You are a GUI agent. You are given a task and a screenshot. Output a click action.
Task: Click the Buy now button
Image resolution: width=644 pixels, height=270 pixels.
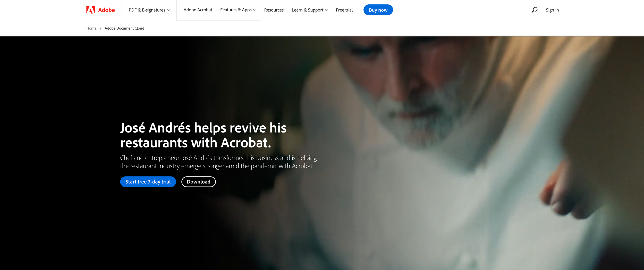378,10
